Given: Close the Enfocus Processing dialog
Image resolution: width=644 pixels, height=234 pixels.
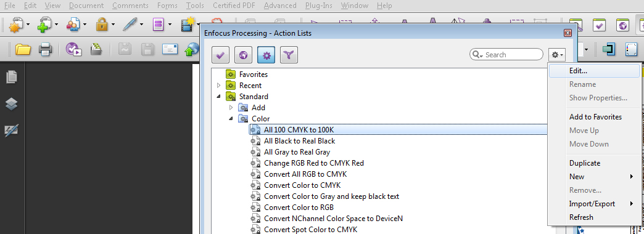Looking at the screenshot, I should tap(568, 33).
